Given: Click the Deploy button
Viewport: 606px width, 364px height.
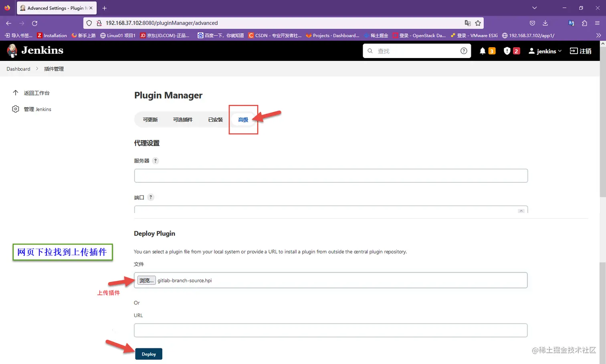Looking at the screenshot, I should point(149,354).
